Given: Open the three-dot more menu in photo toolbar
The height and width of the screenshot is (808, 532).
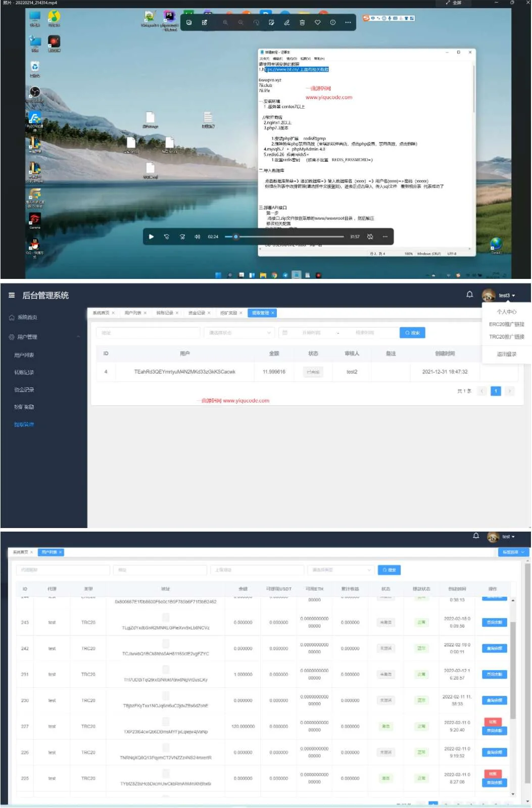Looking at the screenshot, I should pyautogui.click(x=348, y=22).
